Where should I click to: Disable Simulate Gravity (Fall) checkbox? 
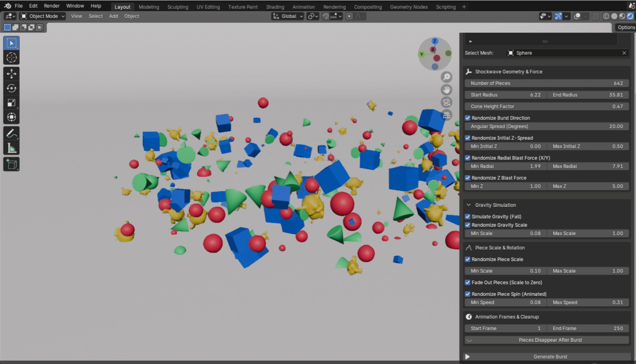(468, 217)
